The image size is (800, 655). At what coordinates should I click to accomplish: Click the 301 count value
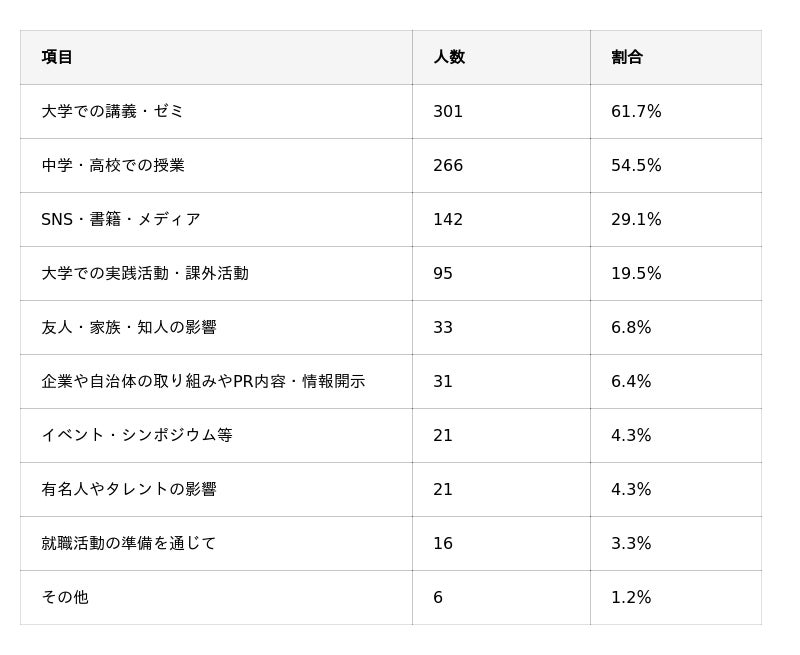[448, 111]
